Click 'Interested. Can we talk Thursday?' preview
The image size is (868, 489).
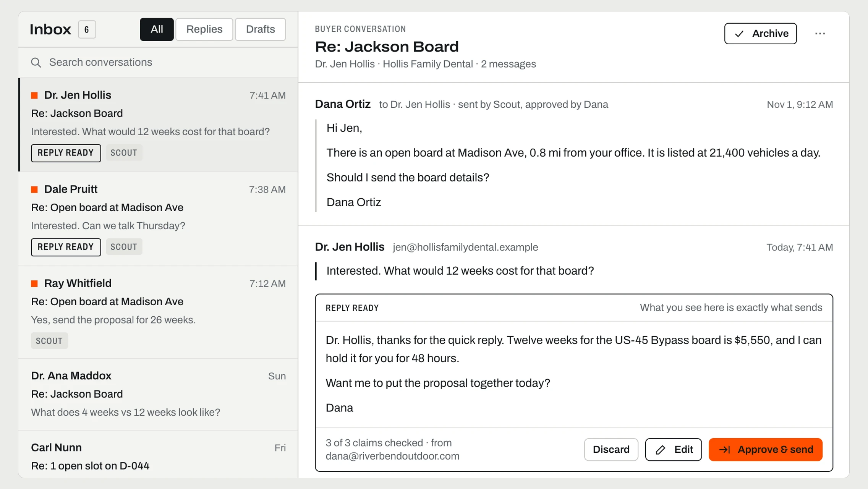pyautogui.click(x=108, y=226)
